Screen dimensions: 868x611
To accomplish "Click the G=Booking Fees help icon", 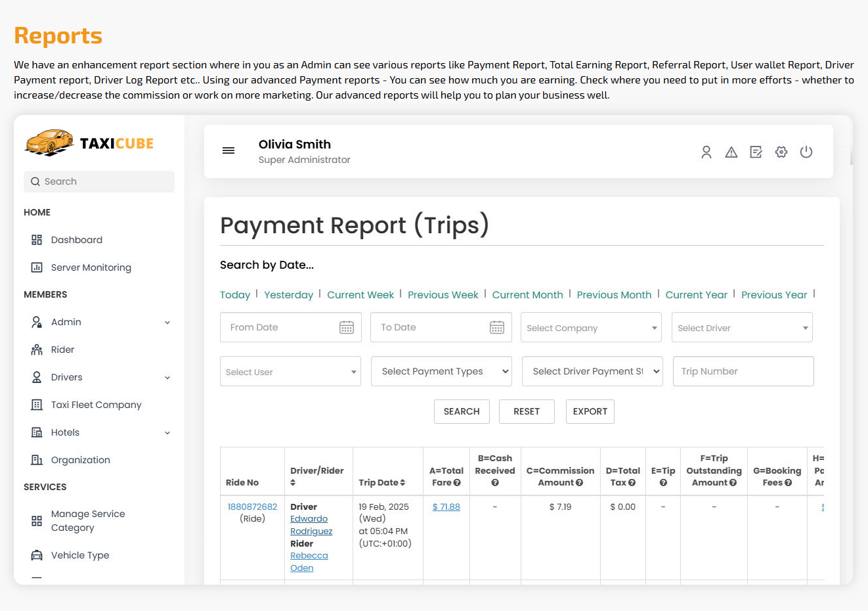I will [789, 483].
